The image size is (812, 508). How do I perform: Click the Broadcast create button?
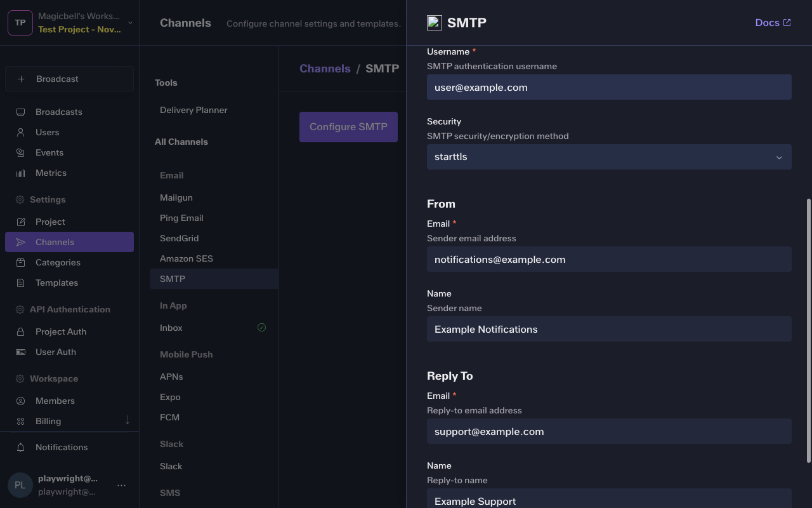(x=69, y=79)
